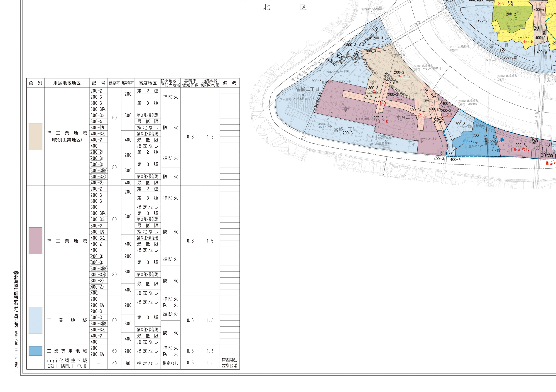Click the blue 地 symbol on map
The width and height of the screenshot is (556, 392).
pyautogui.click(x=502, y=140)
